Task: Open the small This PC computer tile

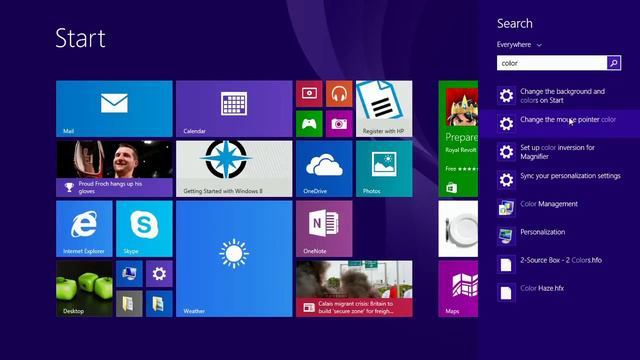Action: coord(129,274)
